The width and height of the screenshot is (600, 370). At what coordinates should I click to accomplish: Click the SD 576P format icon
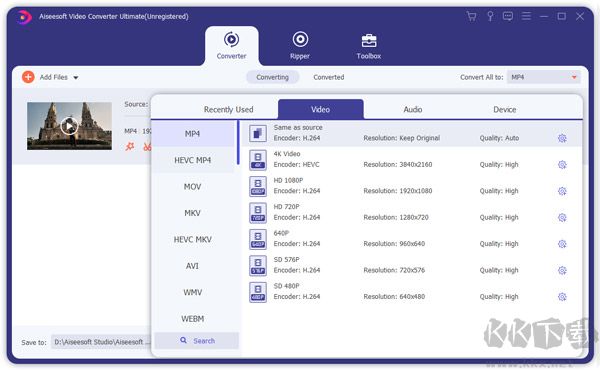258,266
